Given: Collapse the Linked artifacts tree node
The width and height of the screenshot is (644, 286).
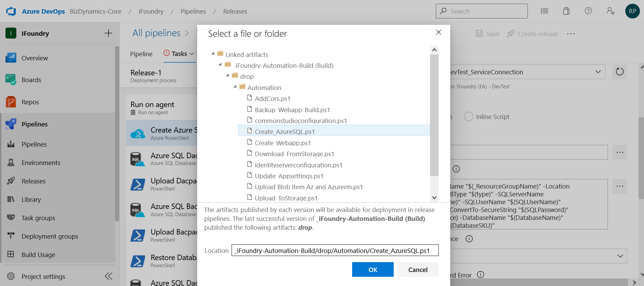Looking at the screenshot, I should [213, 54].
